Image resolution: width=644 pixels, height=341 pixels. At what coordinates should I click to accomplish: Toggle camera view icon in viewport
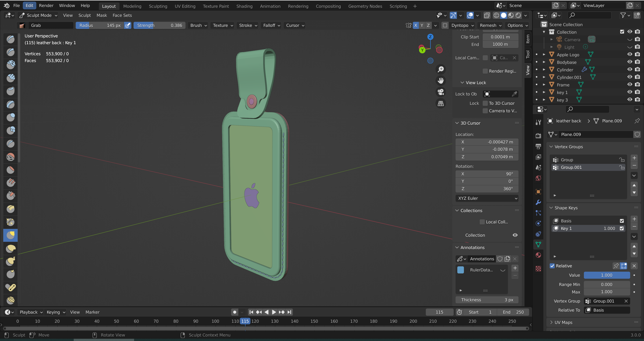[x=441, y=92]
